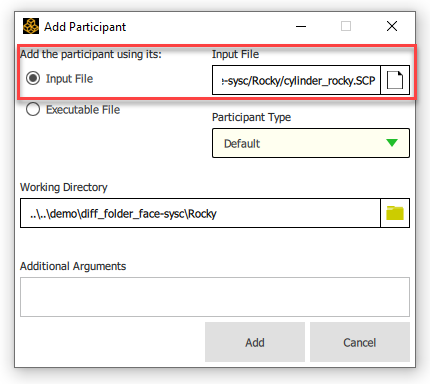
Task: Click the Additional Arguments text box
Action: pyautogui.click(x=215, y=297)
